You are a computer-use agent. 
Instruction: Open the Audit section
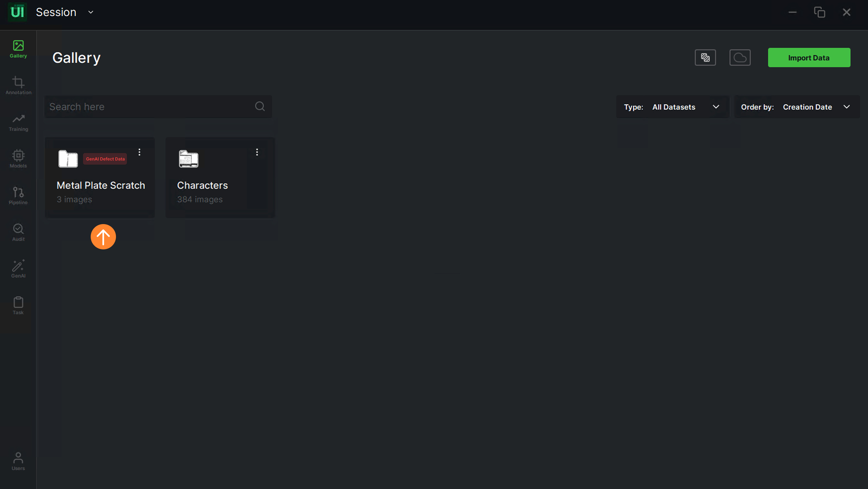click(x=18, y=232)
